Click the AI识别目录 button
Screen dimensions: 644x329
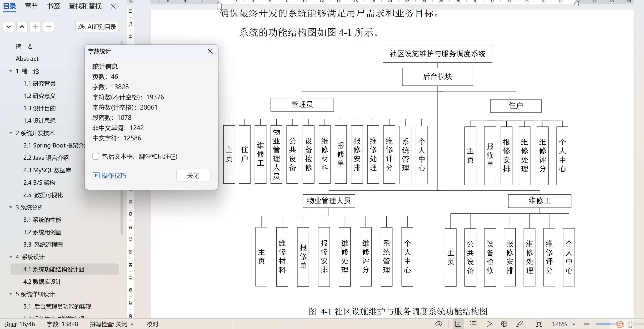click(97, 27)
